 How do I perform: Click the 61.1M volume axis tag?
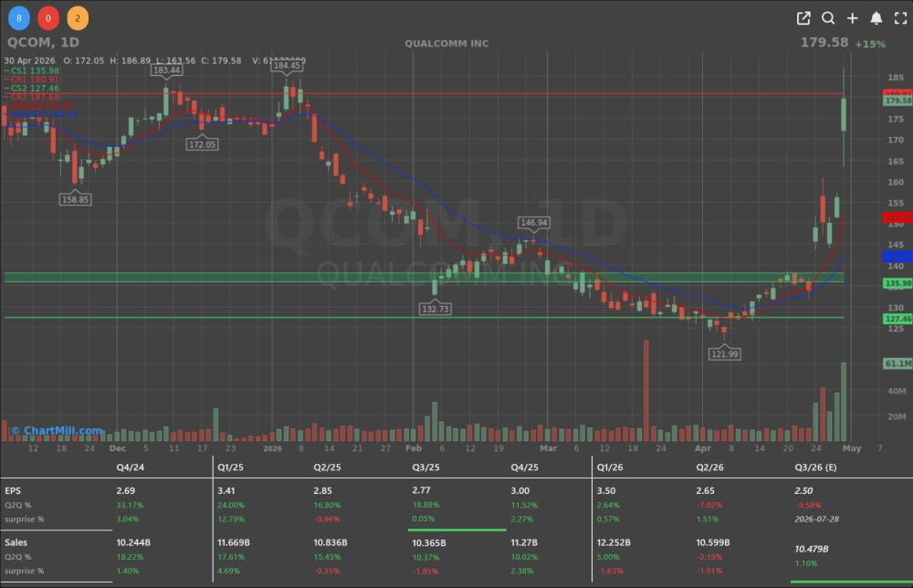tap(897, 363)
